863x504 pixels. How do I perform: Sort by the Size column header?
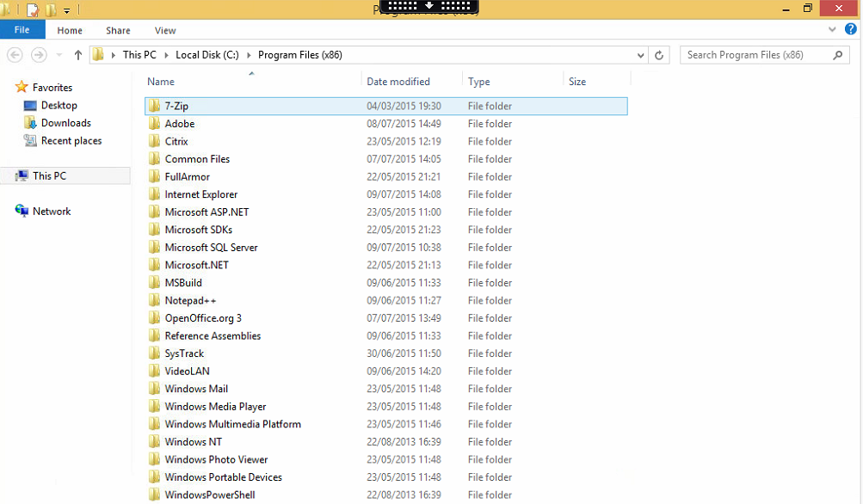coord(577,82)
